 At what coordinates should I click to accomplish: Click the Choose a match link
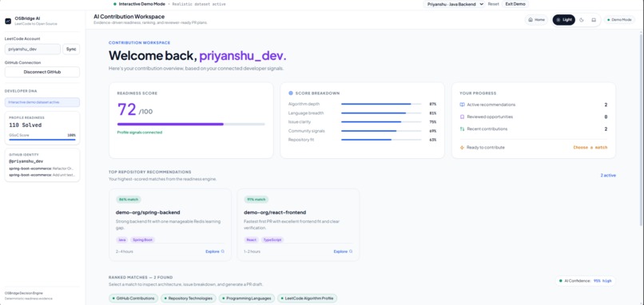[x=590, y=148]
